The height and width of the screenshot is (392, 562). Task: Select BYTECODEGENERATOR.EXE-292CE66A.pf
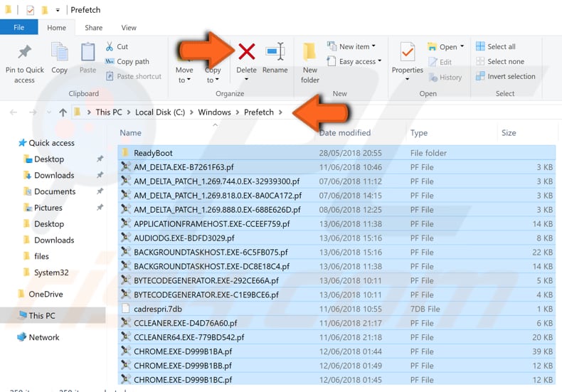[x=336, y=280]
